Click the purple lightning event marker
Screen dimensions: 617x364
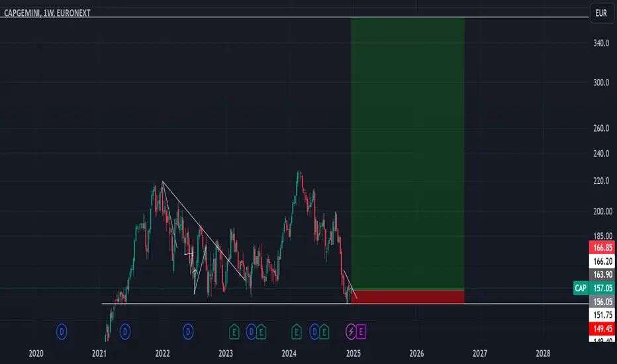(x=351, y=332)
